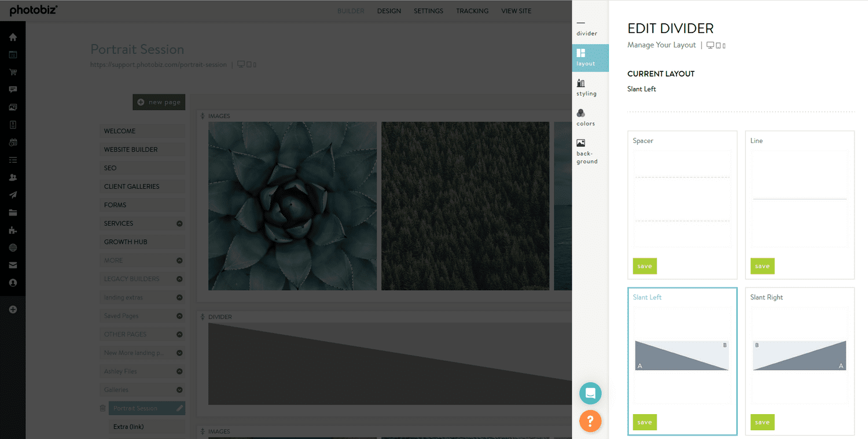Image resolution: width=868 pixels, height=439 pixels.
Task: Toggle mobile preview in Edit Divider header
Action: [724, 45]
